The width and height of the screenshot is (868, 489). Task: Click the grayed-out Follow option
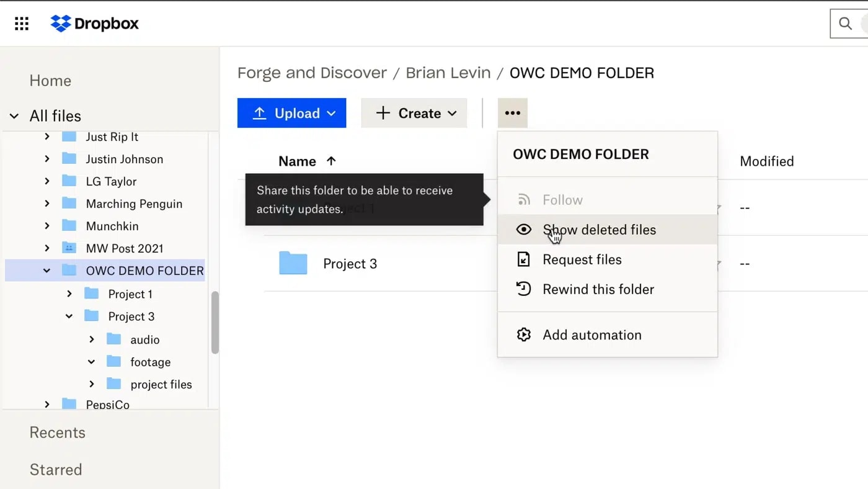pos(562,200)
